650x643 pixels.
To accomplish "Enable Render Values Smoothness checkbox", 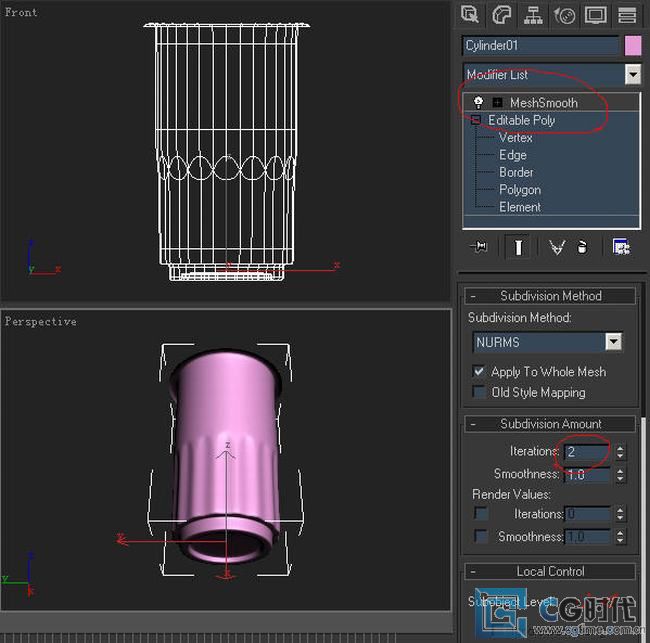I will pos(480,536).
